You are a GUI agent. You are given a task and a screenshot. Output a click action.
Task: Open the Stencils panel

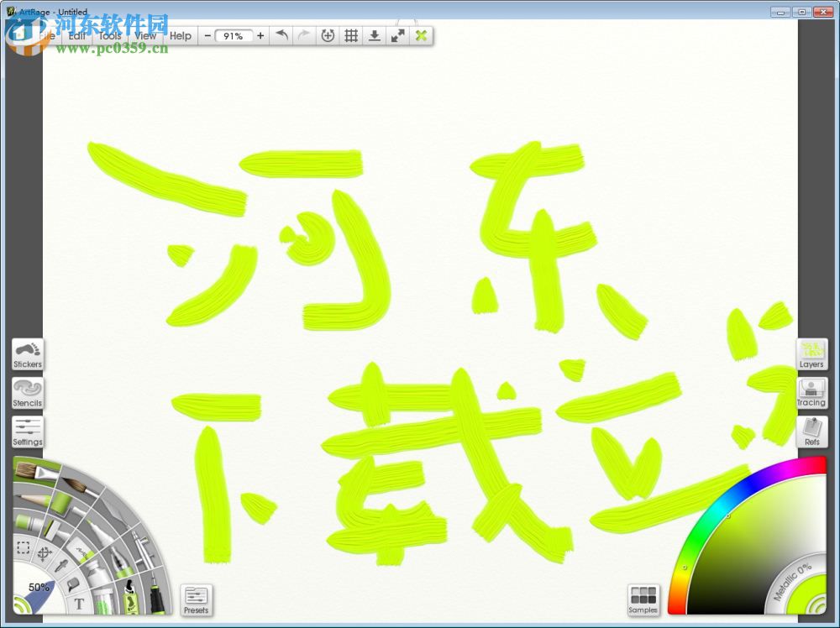27,395
